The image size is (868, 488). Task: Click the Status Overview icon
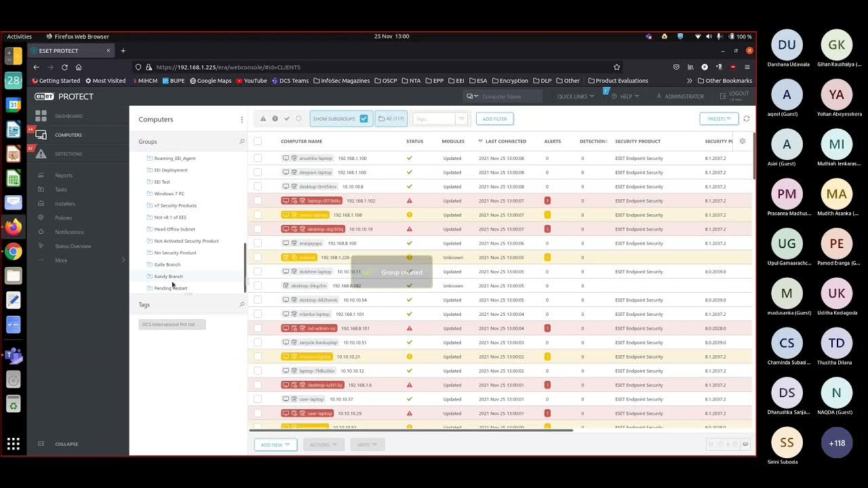click(41, 246)
